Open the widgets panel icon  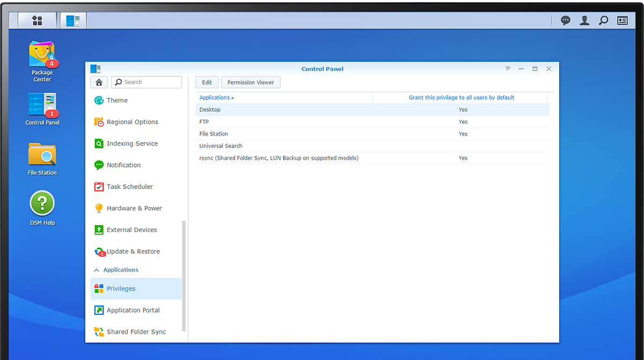click(623, 20)
